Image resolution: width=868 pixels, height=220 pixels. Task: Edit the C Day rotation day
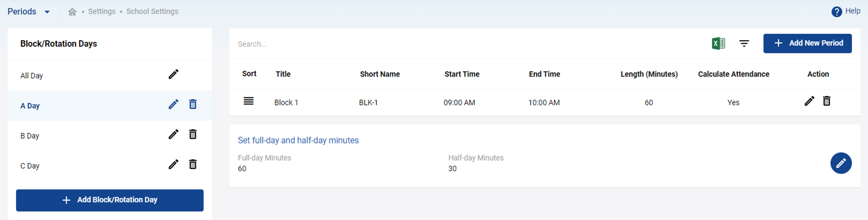pyautogui.click(x=173, y=164)
